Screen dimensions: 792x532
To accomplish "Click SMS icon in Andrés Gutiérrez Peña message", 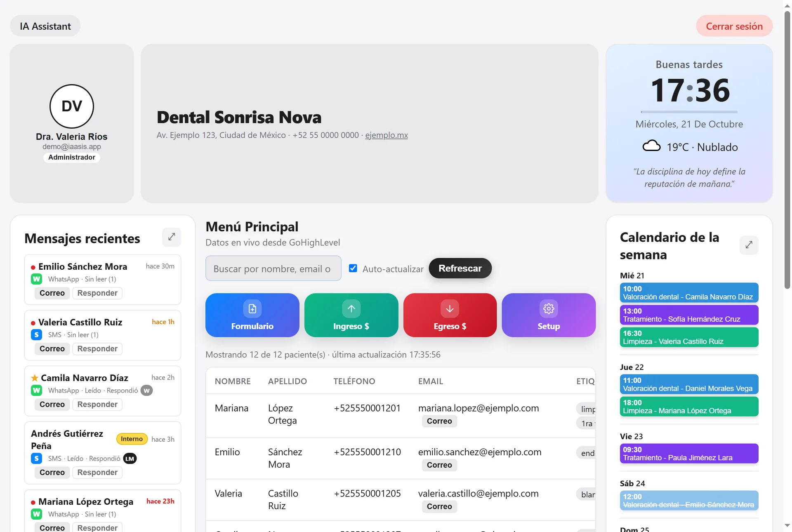I will tap(37, 459).
